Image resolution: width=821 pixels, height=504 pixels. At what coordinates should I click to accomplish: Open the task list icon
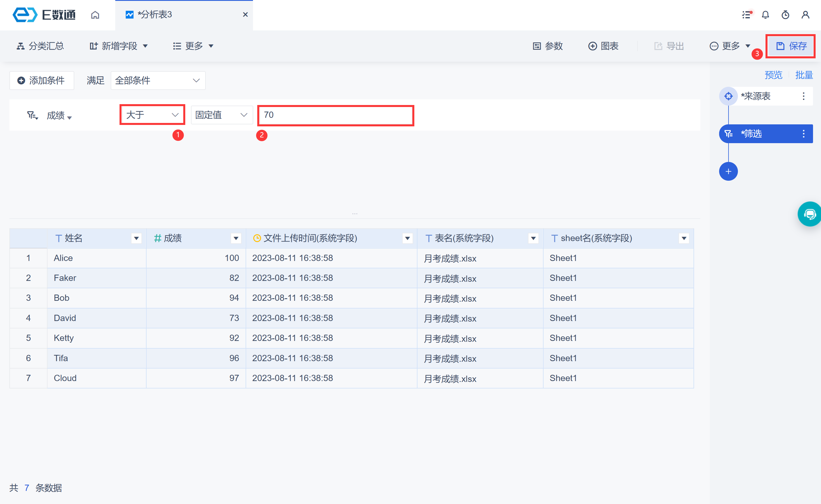746,15
